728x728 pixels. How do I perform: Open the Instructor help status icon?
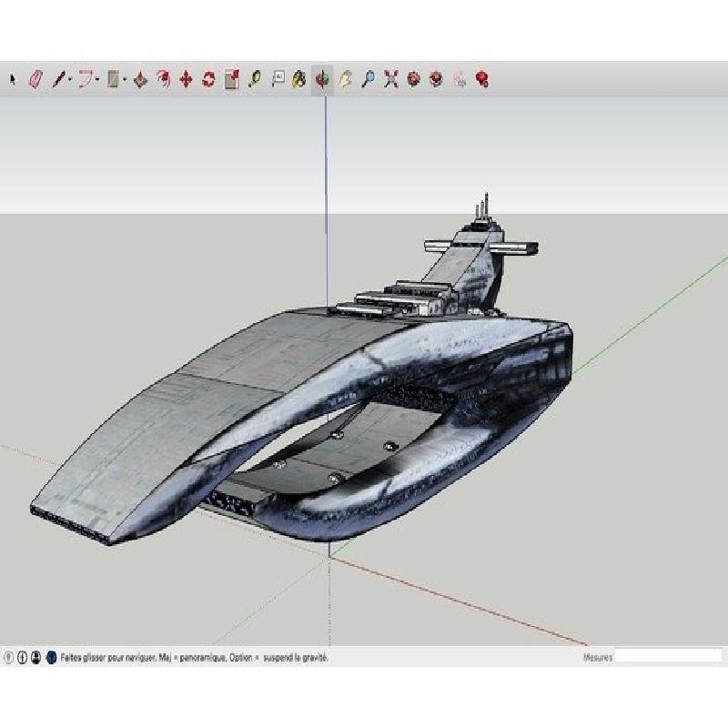pyautogui.click(x=51, y=657)
